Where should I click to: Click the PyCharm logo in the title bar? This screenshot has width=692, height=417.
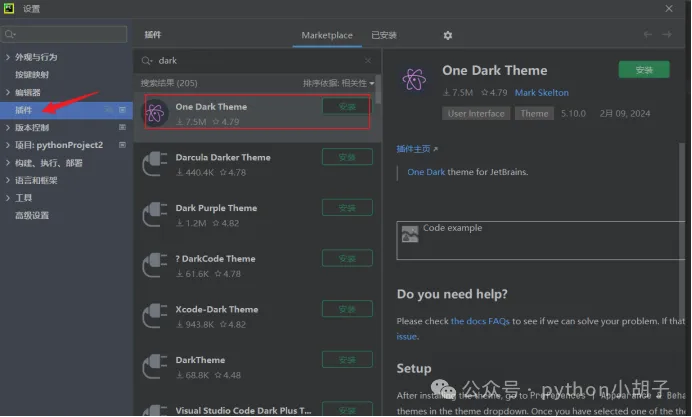(x=9, y=8)
